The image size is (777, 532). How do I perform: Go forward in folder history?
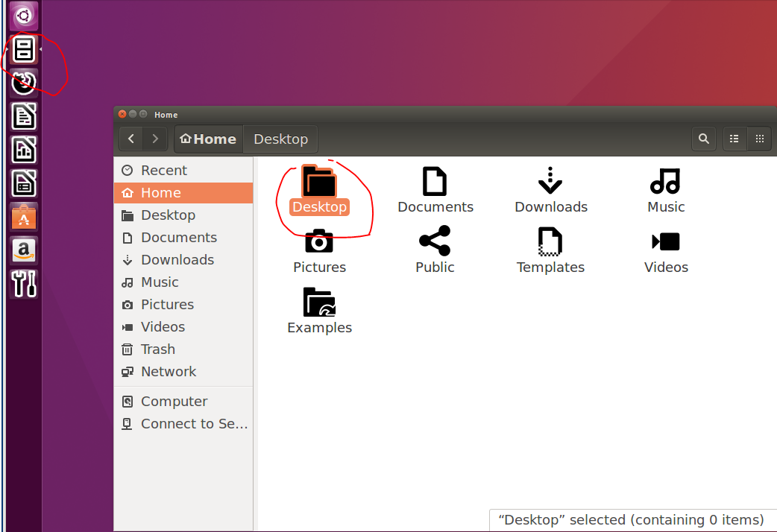tap(154, 139)
